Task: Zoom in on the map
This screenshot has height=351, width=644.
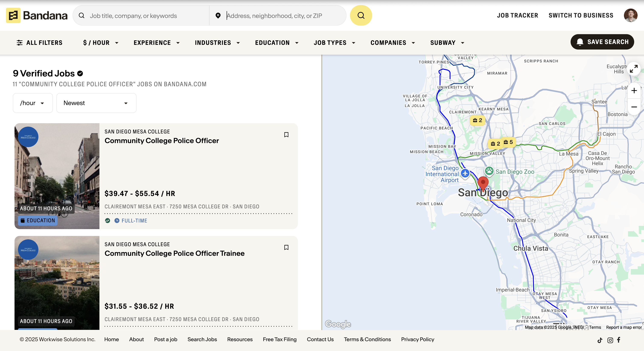Action: pyautogui.click(x=634, y=91)
